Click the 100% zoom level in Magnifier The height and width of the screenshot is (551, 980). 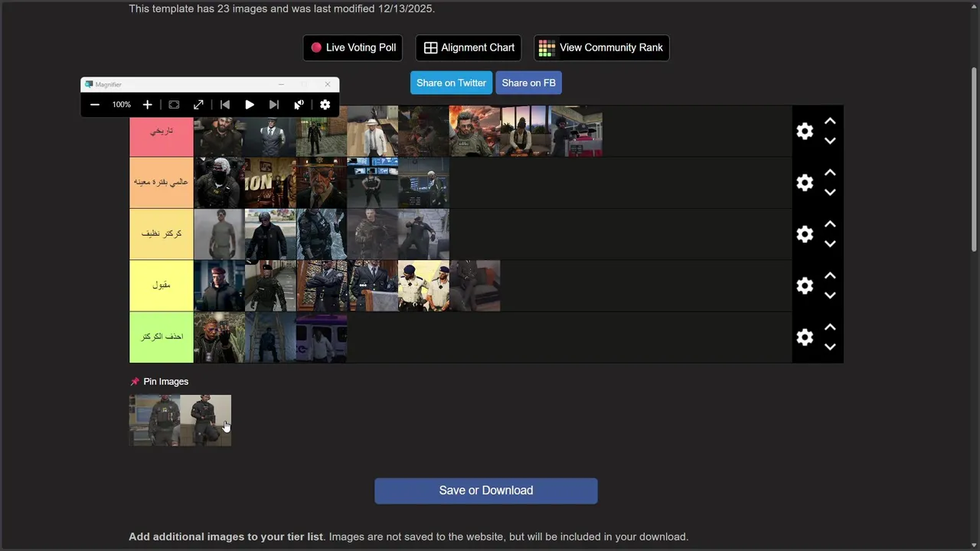click(x=122, y=105)
